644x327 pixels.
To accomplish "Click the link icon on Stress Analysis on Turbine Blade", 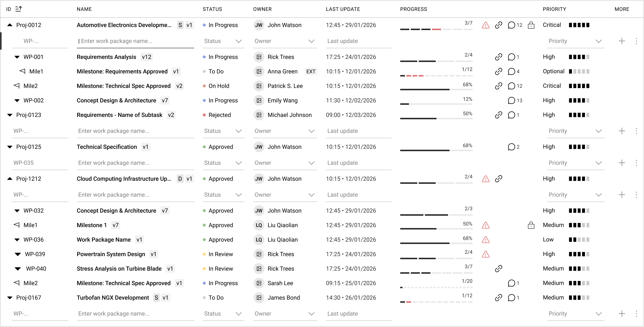I will [x=499, y=268].
